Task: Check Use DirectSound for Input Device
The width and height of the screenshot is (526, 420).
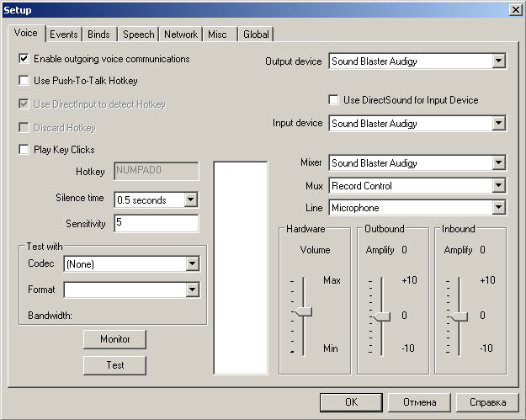Action: tap(334, 100)
